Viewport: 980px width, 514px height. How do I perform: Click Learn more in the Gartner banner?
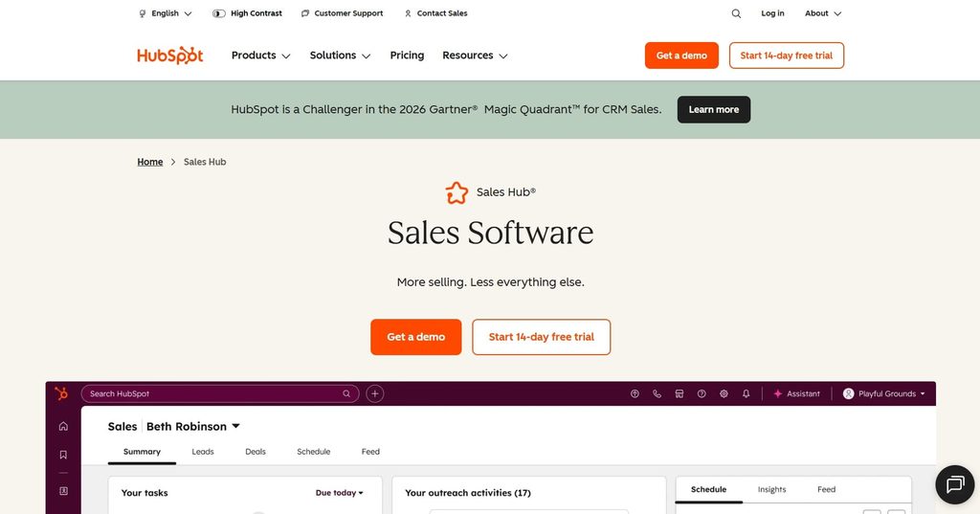point(714,109)
